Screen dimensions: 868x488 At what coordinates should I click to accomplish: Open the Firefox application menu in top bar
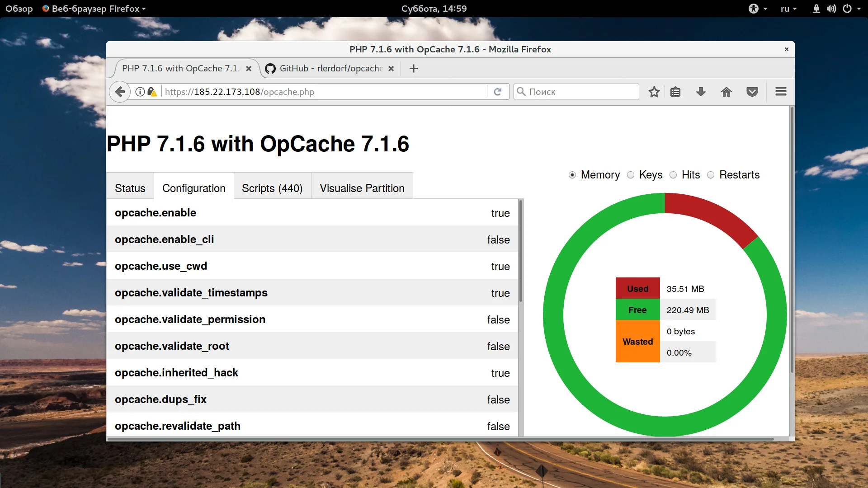[94, 9]
